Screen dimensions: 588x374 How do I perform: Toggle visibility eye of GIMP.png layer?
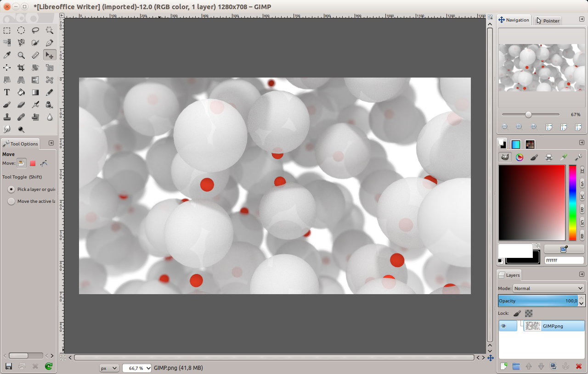tap(503, 326)
